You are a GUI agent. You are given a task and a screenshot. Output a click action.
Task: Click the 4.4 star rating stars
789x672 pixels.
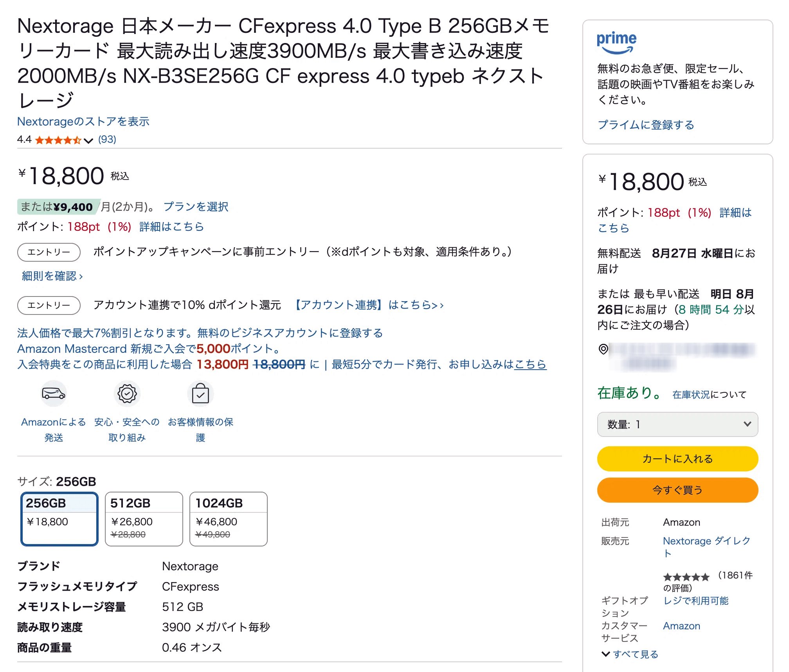(x=57, y=140)
